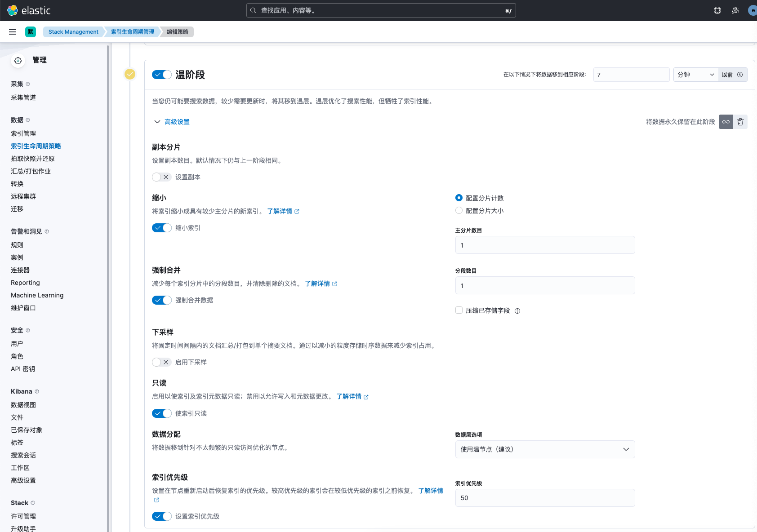757x532 pixels.
Task: Click the help lifebuoy icon in header
Action: click(x=717, y=10)
